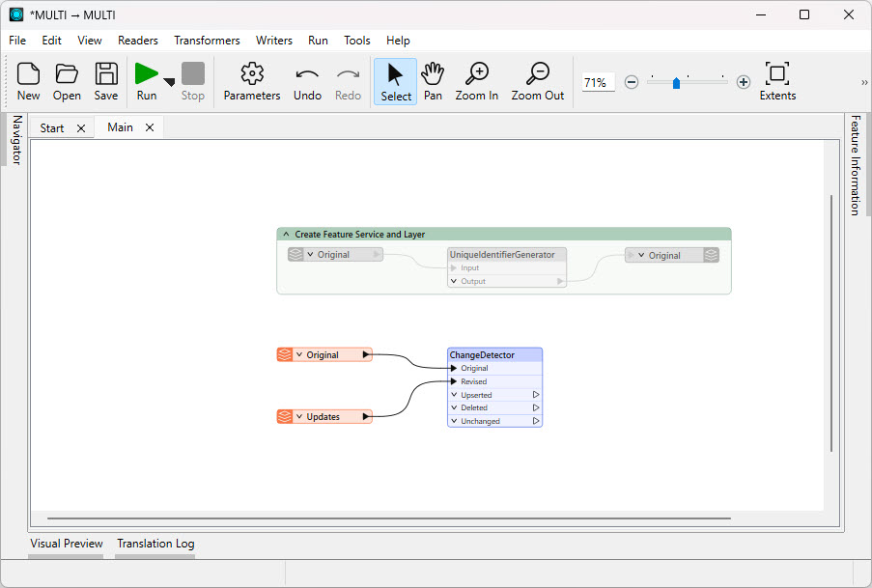The height and width of the screenshot is (588, 872).
Task: Click the zoom percentage field showing 71%
Action: point(598,82)
